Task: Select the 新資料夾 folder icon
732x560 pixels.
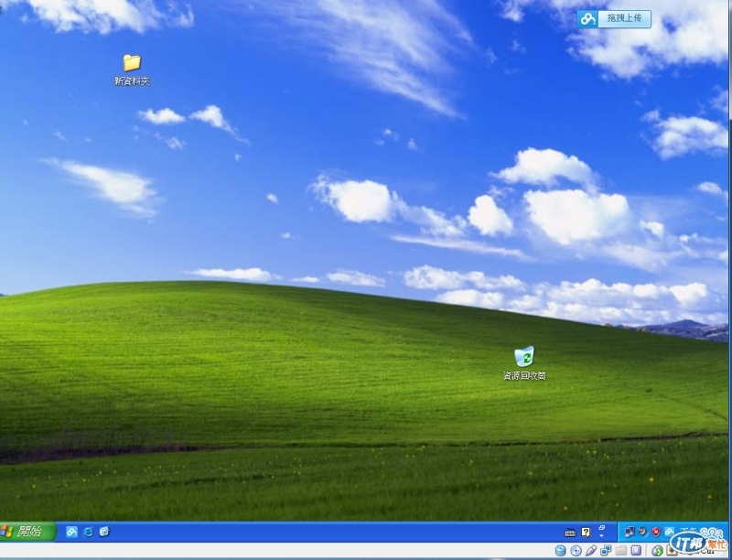Action: pyautogui.click(x=132, y=69)
